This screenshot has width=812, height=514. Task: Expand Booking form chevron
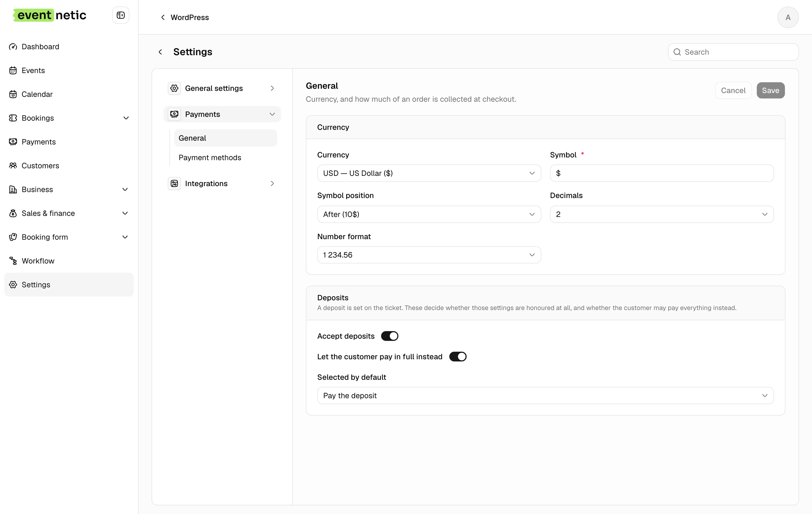pyautogui.click(x=125, y=237)
